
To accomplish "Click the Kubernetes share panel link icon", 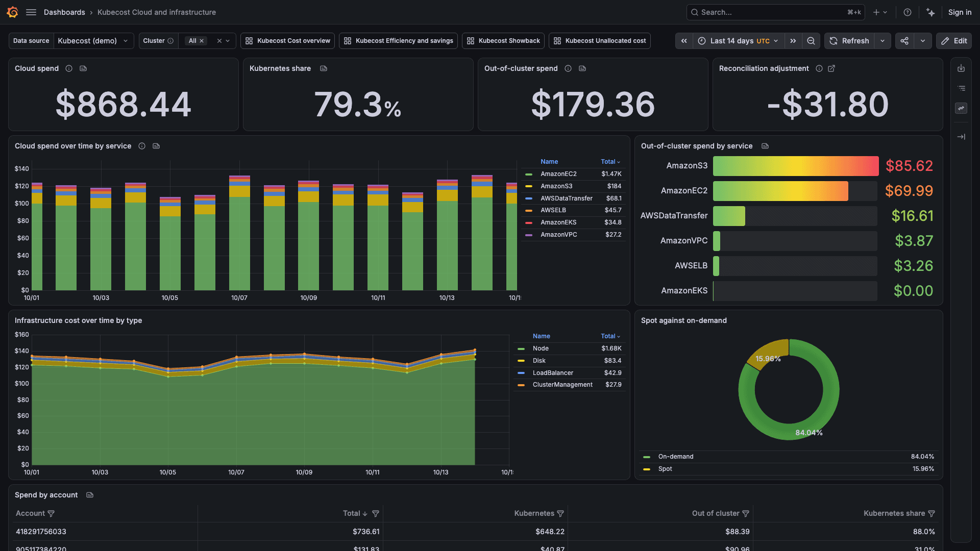I will (x=324, y=68).
